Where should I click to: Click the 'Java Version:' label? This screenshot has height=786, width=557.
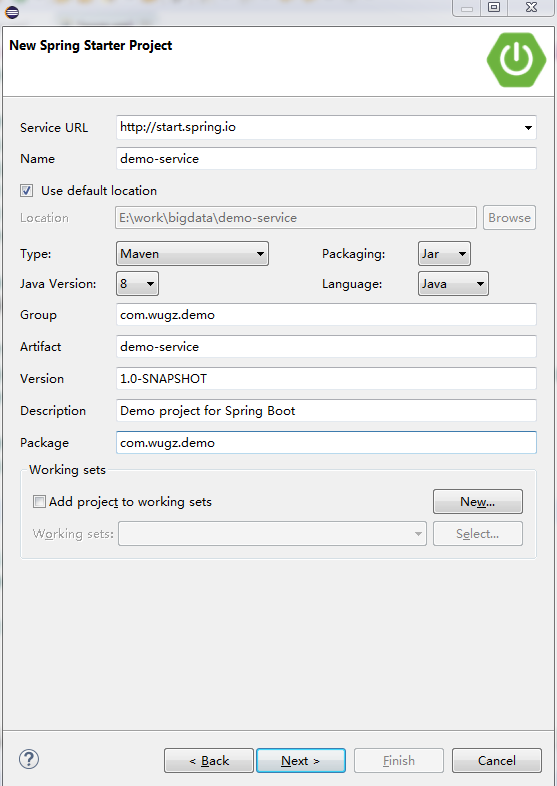coord(58,284)
